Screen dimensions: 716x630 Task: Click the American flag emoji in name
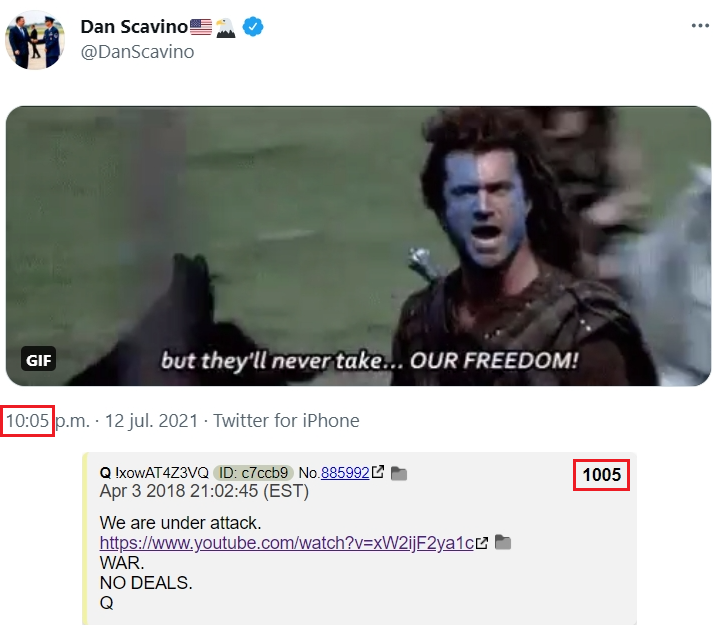[201, 27]
